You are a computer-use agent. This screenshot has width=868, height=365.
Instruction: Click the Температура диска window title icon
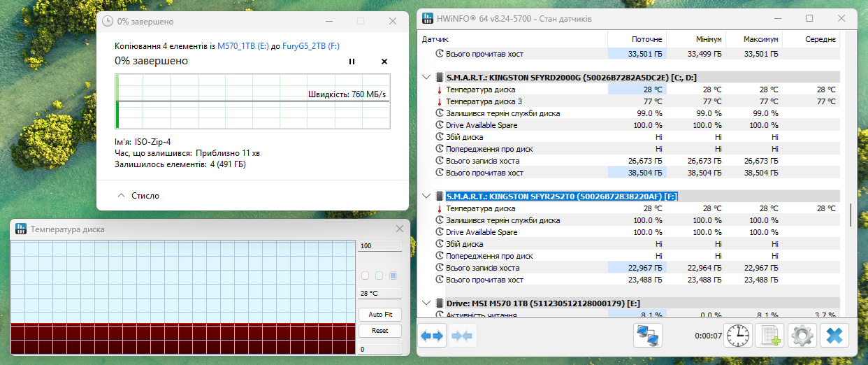[21, 229]
